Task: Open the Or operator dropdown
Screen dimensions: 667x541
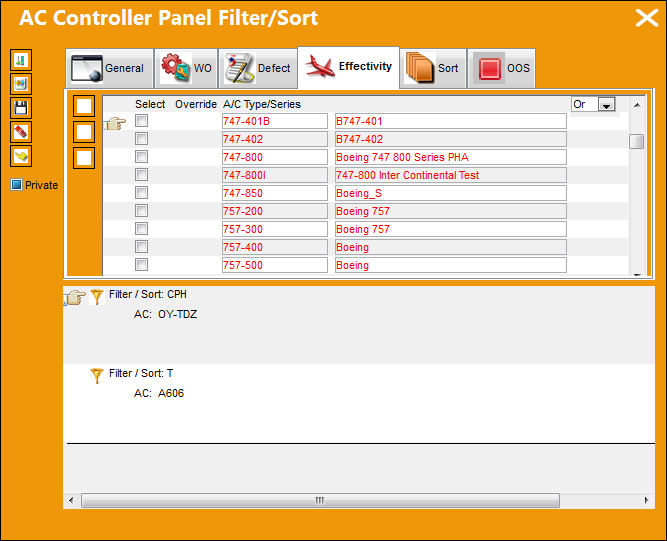Action: (606, 104)
